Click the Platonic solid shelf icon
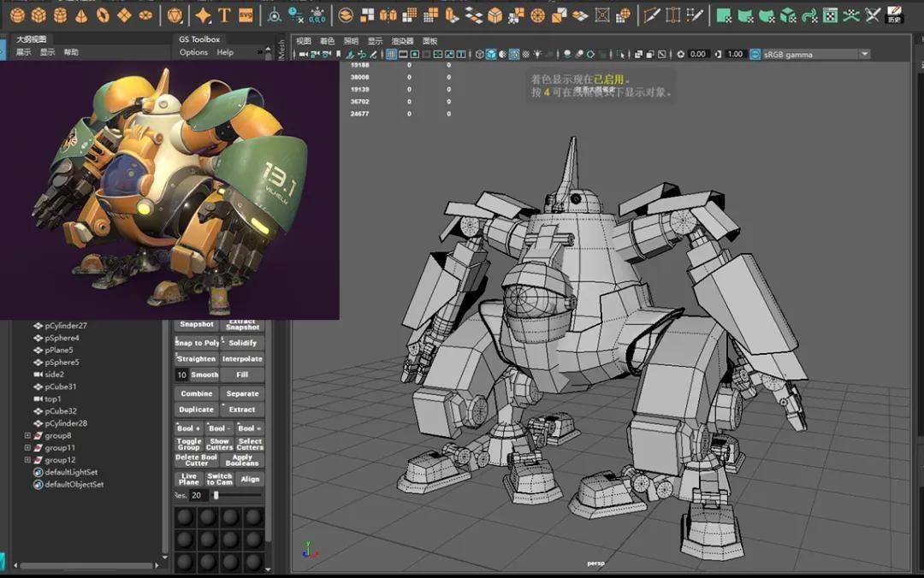Screen dimensions: 924x578 point(175,15)
